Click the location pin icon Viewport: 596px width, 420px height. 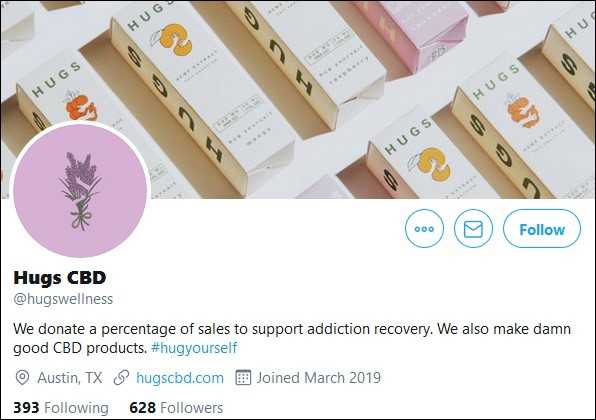(x=22, y=378)
